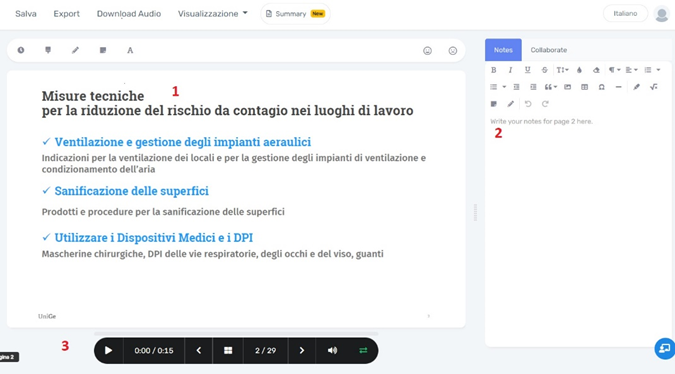675x374 pixels.
Task: Insert ordered list in notes
Action: (x=648, y=70)
